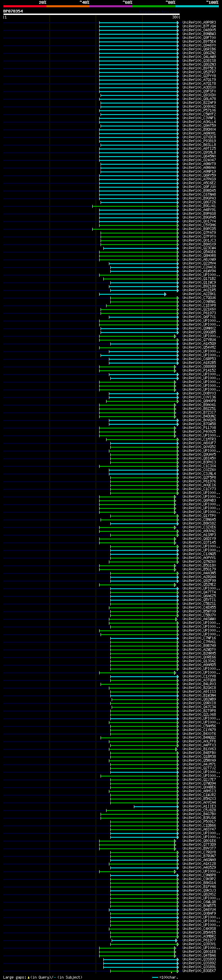This screenshot has height=980, width=222.
Task: Select label UniRef100_B9T5E4
Action: tap(199, 41)
